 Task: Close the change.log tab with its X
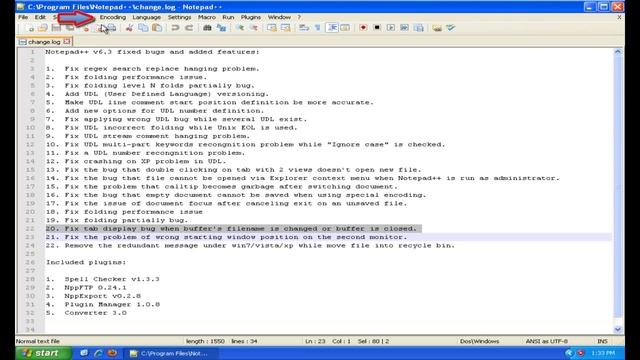point(67,41)
